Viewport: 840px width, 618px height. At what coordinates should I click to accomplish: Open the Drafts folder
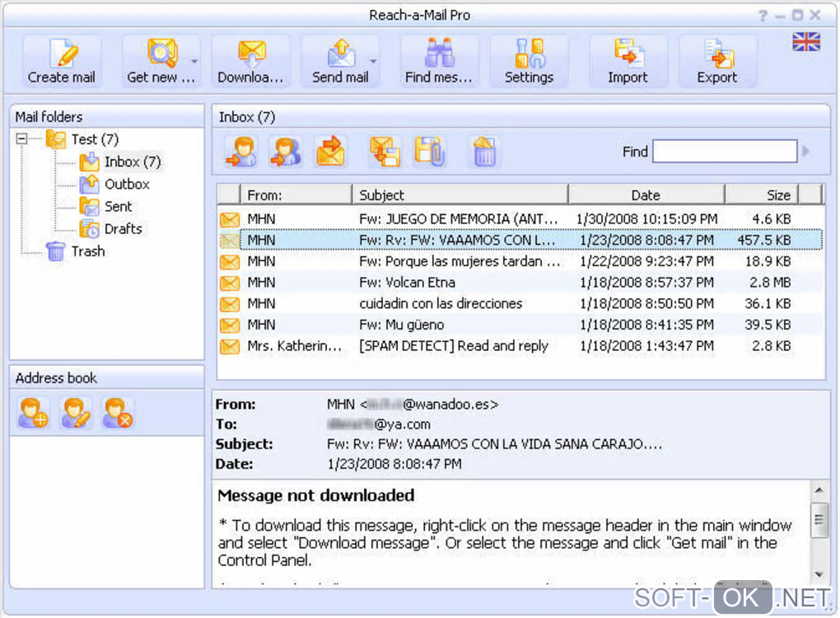click(x=123, y=229)
